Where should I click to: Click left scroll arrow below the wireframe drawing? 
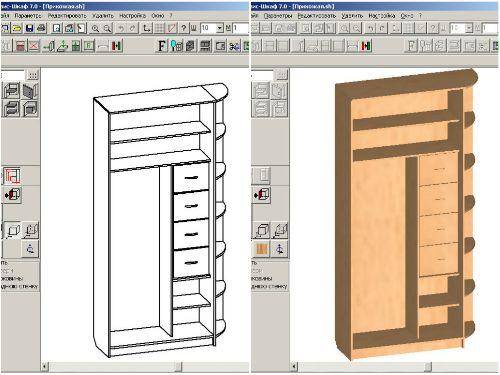pyautogui.click(x=45, y=367)
